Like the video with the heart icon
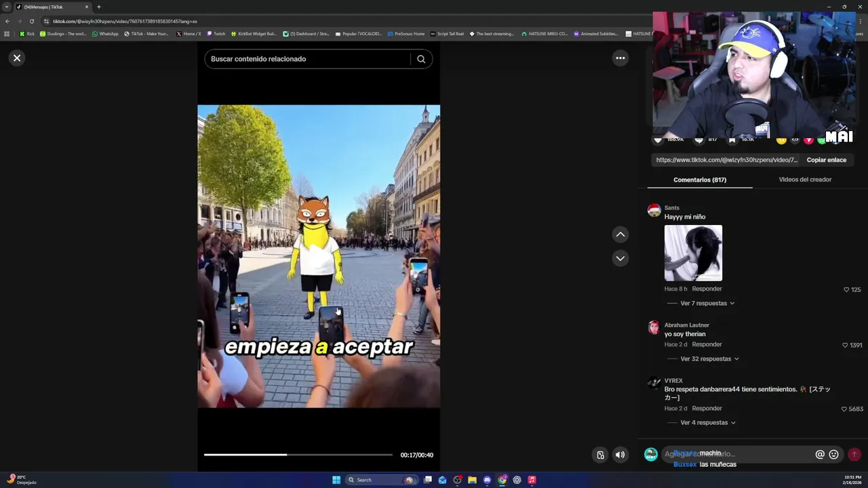 coord(657,140)
